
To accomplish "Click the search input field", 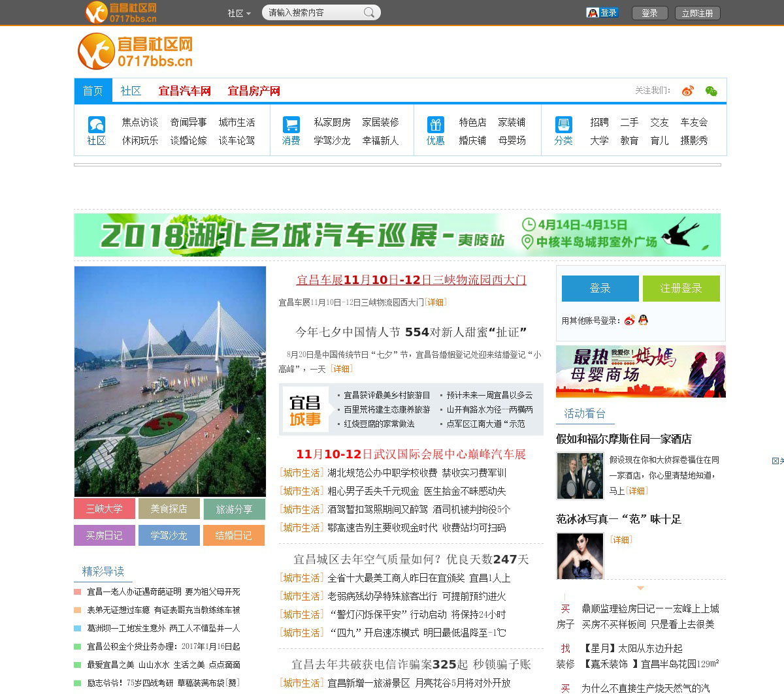I will point(314,12).
